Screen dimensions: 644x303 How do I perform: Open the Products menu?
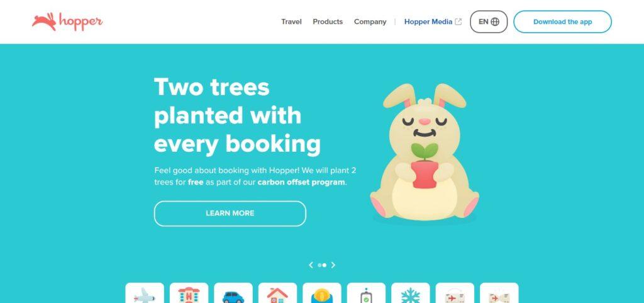328,22
